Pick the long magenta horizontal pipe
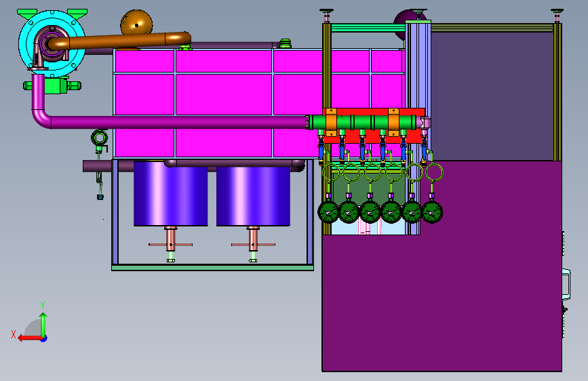 [178, 122]
